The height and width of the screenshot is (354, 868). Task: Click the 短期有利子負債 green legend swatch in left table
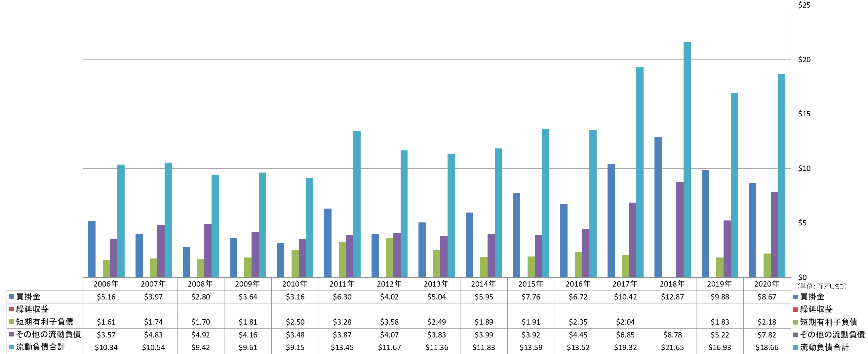tap(12, 322)
